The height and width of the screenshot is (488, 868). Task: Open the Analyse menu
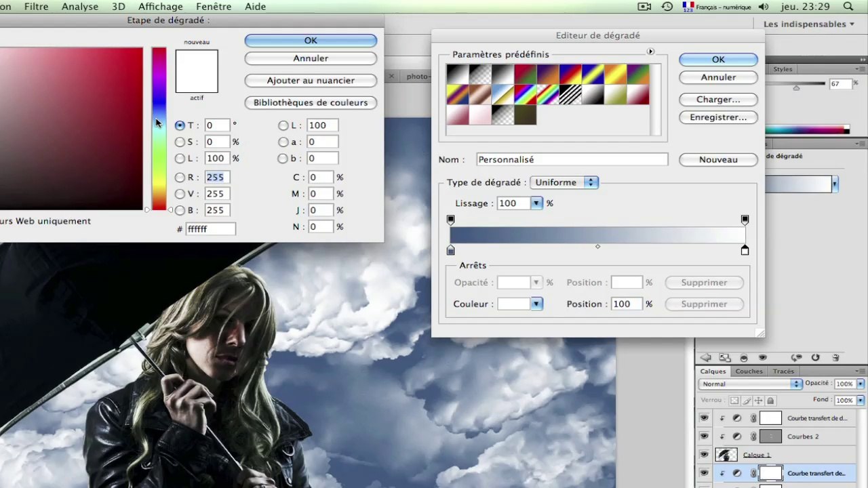click(80, 7)
